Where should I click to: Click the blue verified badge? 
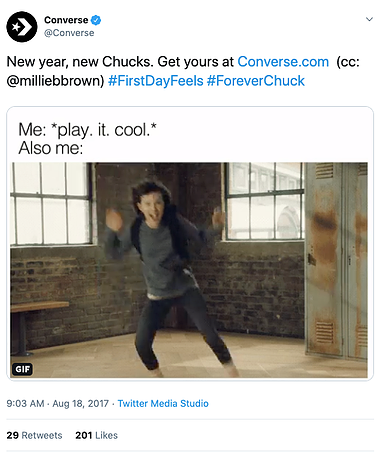point(96,20)
